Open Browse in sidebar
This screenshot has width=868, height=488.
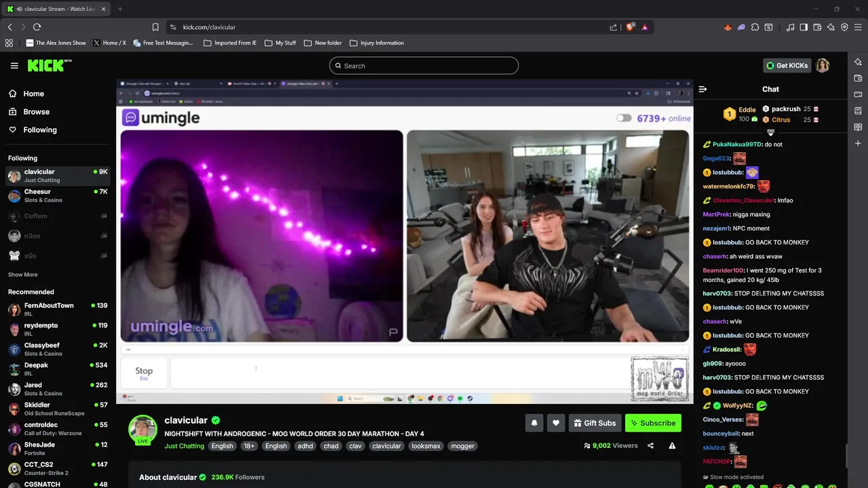pyautogui.click(x=29, y=112)
